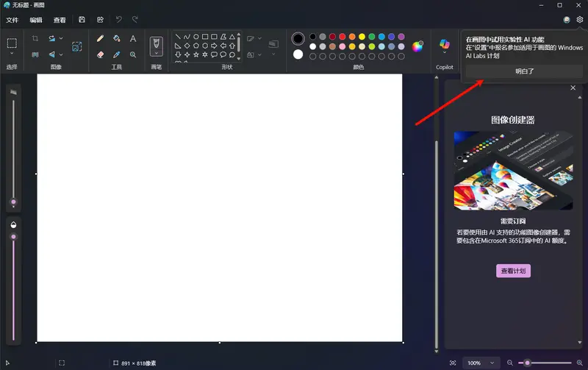Pick the diamond shape
Viewport: 588px width, 370px height.
pos(187,46)
